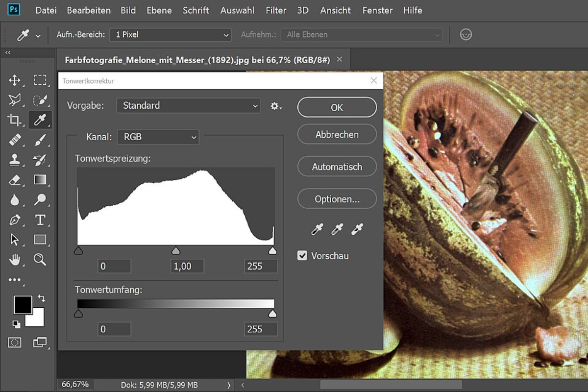588x392 pixels.
Task: Select the Move tool
Action: [x=15, y=79]
